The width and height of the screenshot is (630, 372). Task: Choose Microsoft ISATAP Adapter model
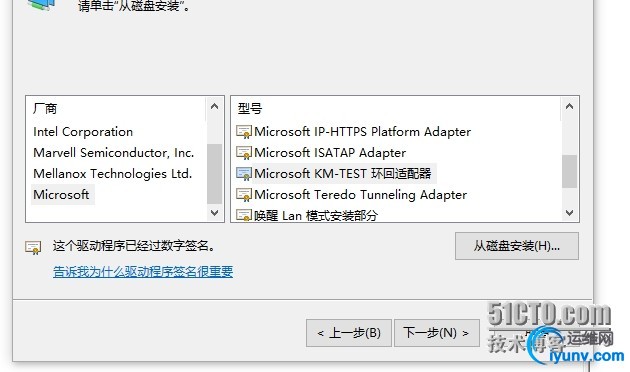click(330, 153)
